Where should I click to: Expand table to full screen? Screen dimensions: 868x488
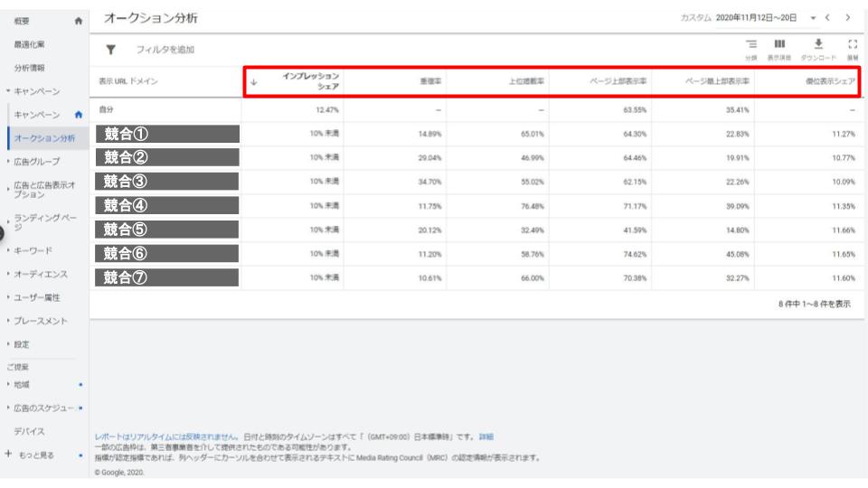pos(853,43)
